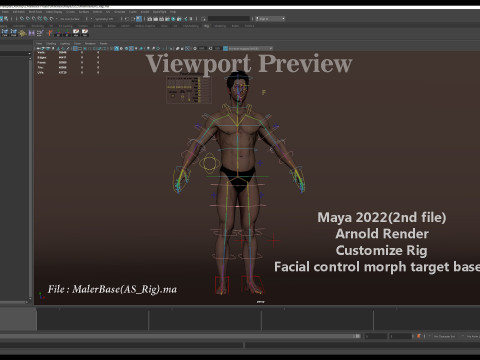
Task: Toggle Snap to view planes icon
Action: pyautogui.click(x=45, y=19)
